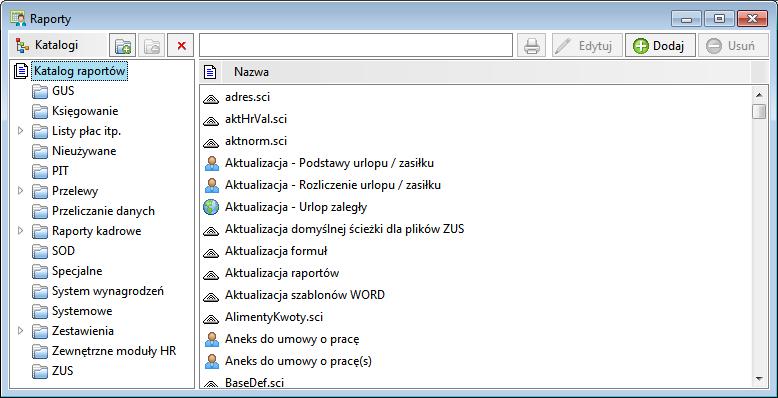Select the Zewnętrzne moduły HR folder
The width and height of the screenshot is (778, 398).
[114, 351]
